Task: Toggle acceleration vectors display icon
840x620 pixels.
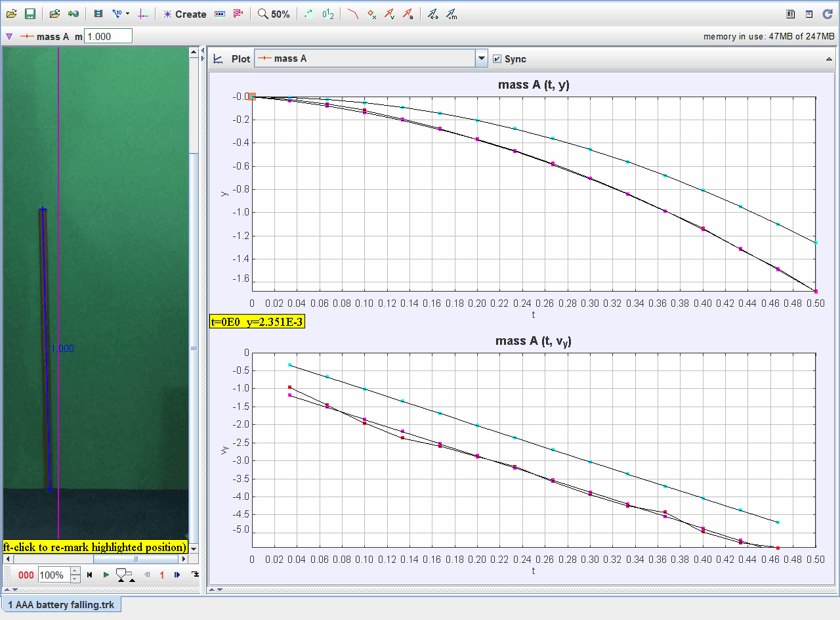Action: pos(408,14)
